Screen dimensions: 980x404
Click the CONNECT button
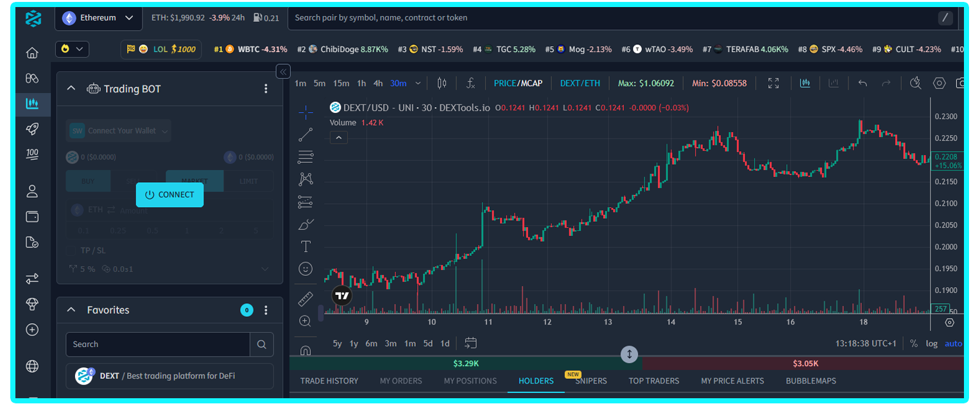coord(169,194)
